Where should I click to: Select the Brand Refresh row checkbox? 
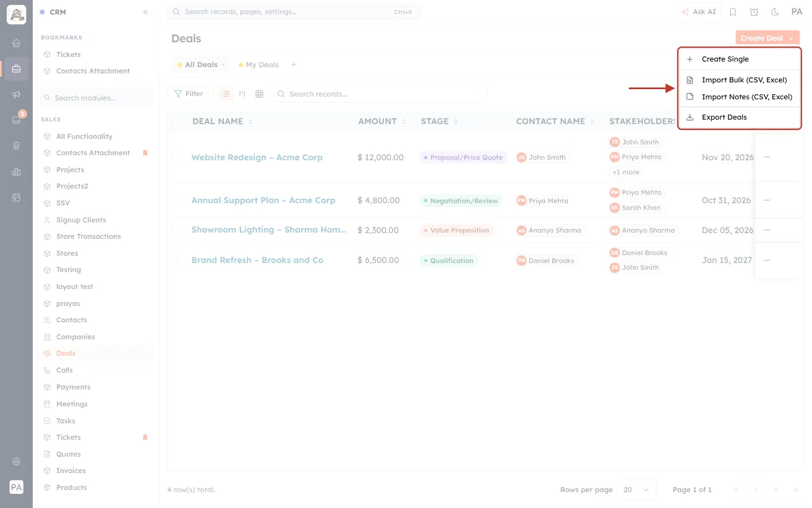(x=175, y=260)
